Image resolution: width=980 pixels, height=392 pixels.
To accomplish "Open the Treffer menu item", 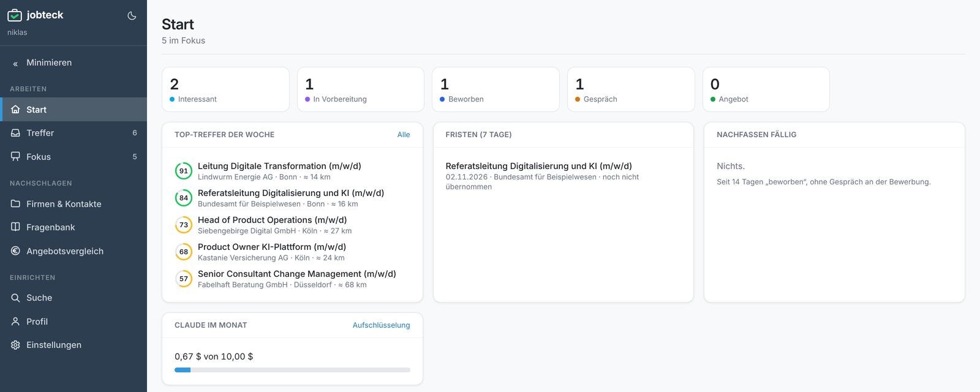I will pyautogui.click(x=73, y=133).
